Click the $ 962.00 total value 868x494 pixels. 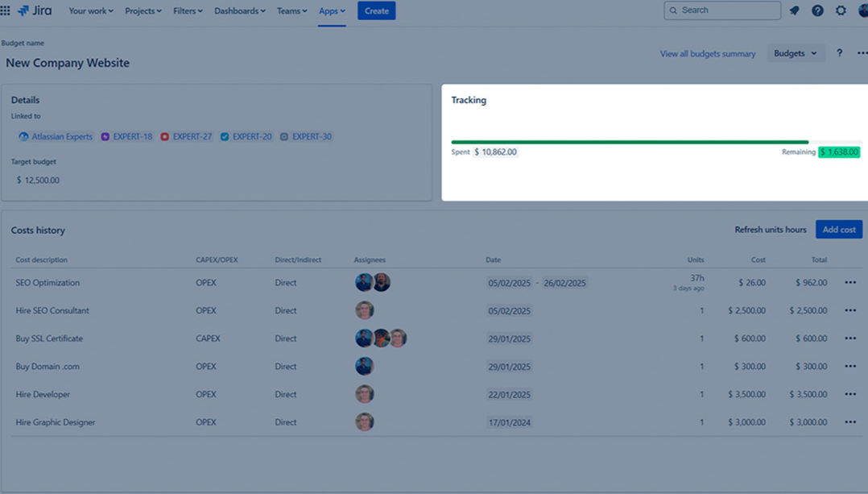[812, 282]
